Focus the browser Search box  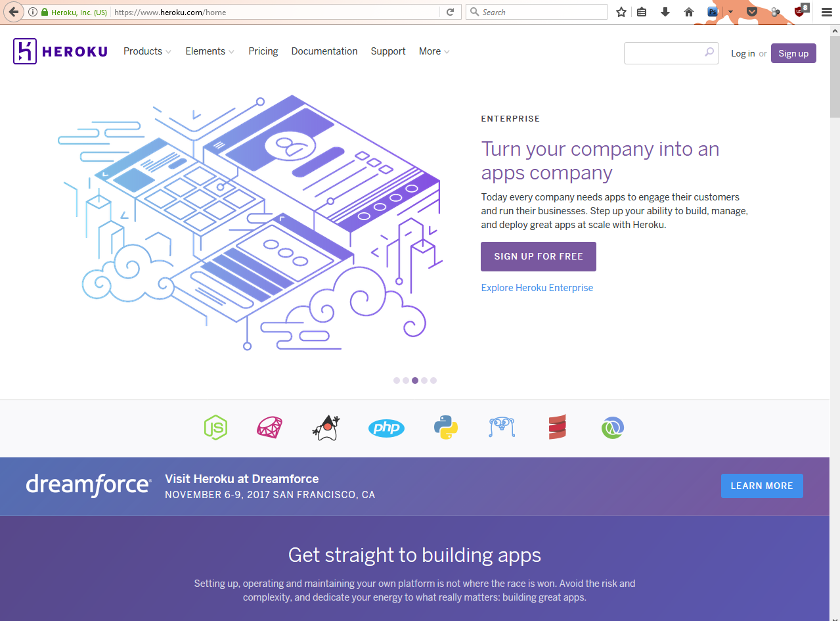point(537,12)
